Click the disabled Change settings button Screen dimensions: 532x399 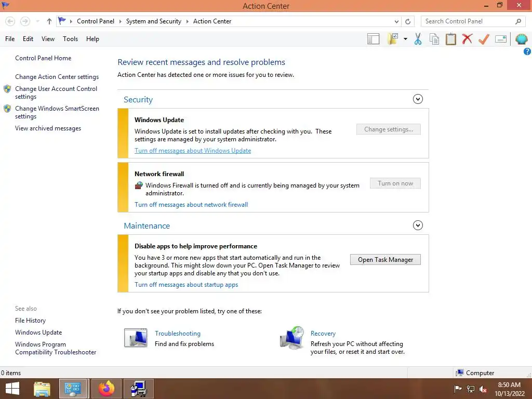(x=389, y=129)
